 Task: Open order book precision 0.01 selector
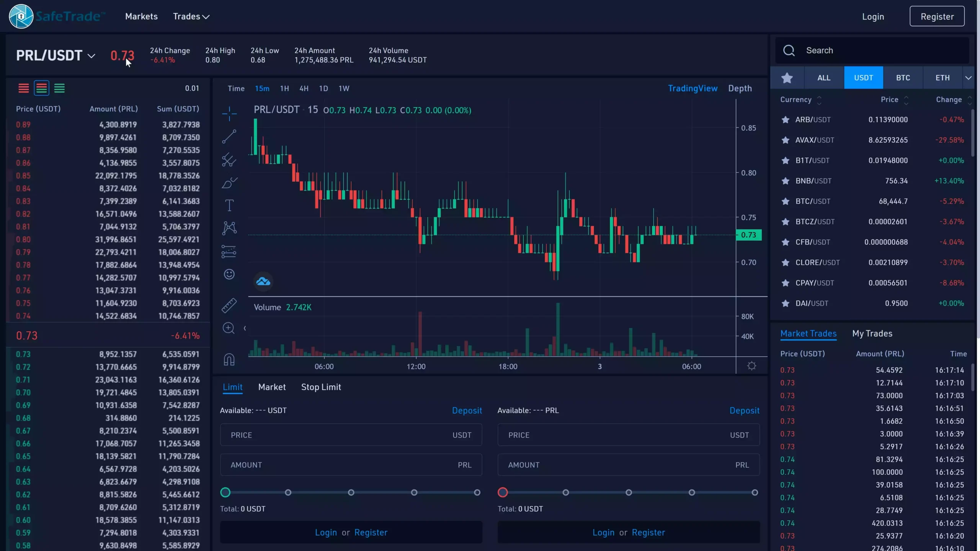pos(192,88)
